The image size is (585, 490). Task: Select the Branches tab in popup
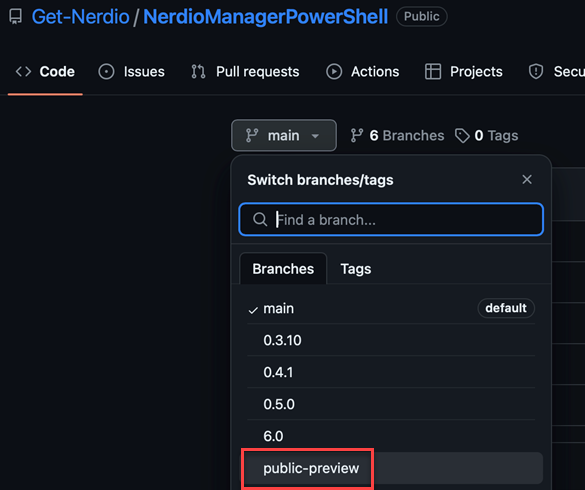283,269
